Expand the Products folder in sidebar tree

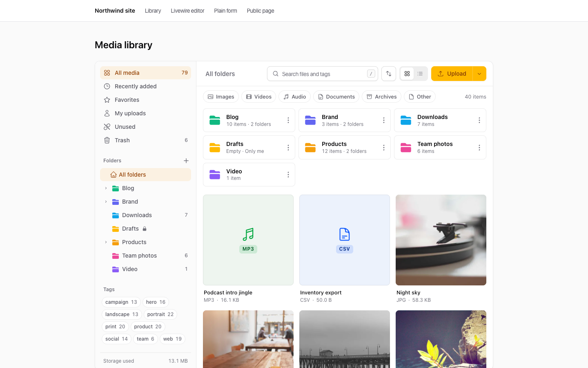coord(106,242)
